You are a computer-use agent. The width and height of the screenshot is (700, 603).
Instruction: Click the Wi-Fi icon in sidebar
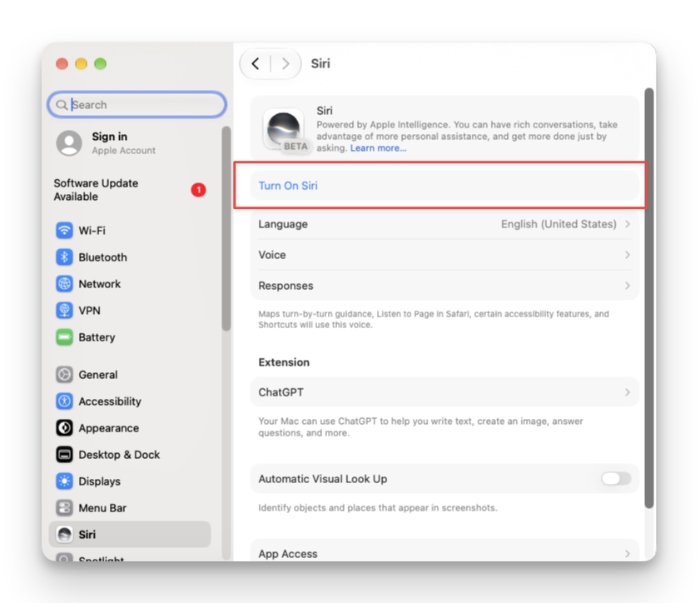click(x=64, y=231)
